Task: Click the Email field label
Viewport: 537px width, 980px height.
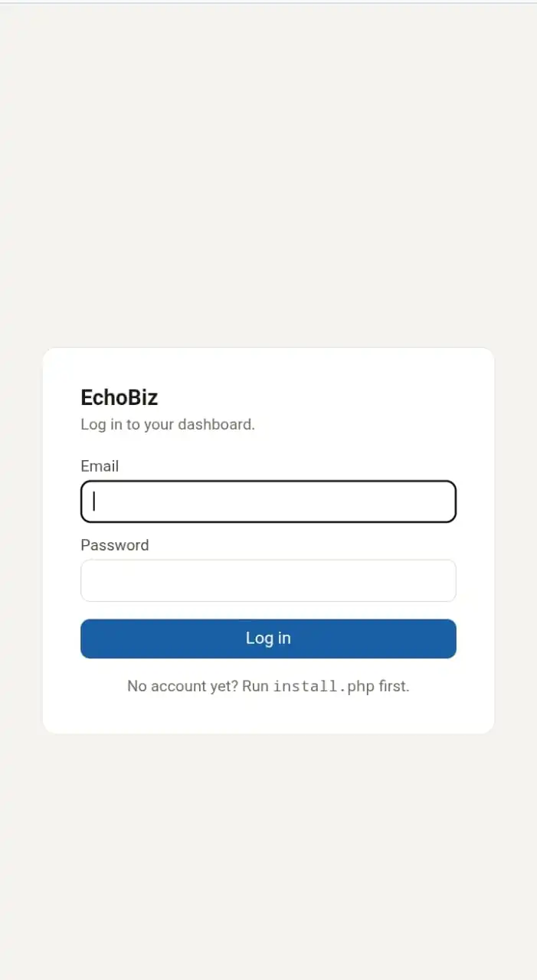Action: [x=100, y=466]
